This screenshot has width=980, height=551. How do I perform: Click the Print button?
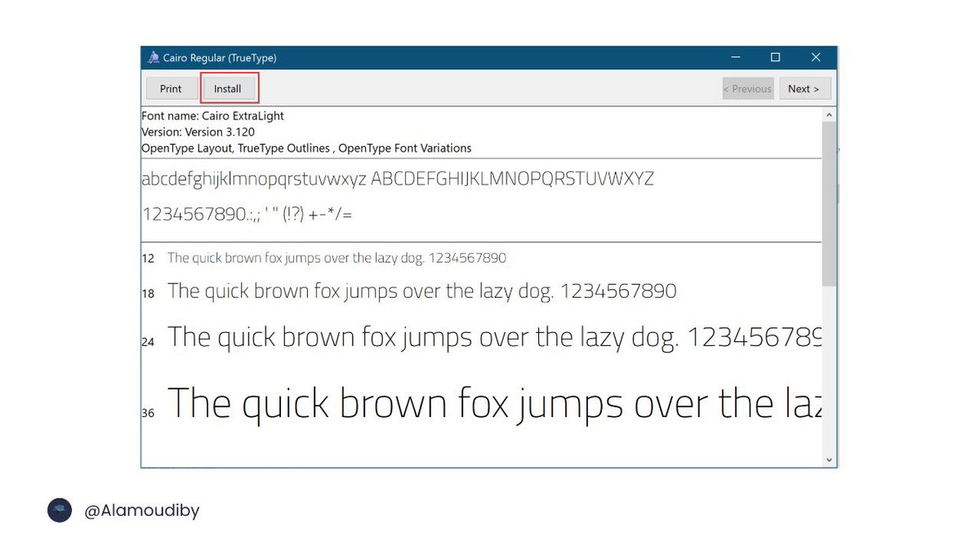point(171,88)
